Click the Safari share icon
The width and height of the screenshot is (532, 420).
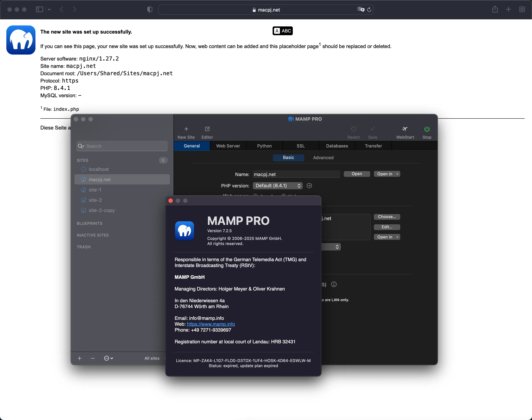point(495,9)
